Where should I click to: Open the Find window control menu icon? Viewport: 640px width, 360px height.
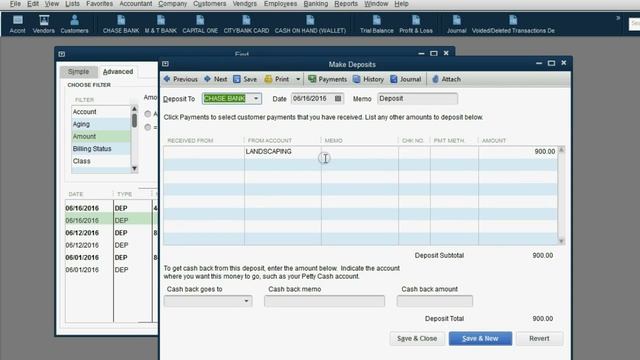coord(62,54)
